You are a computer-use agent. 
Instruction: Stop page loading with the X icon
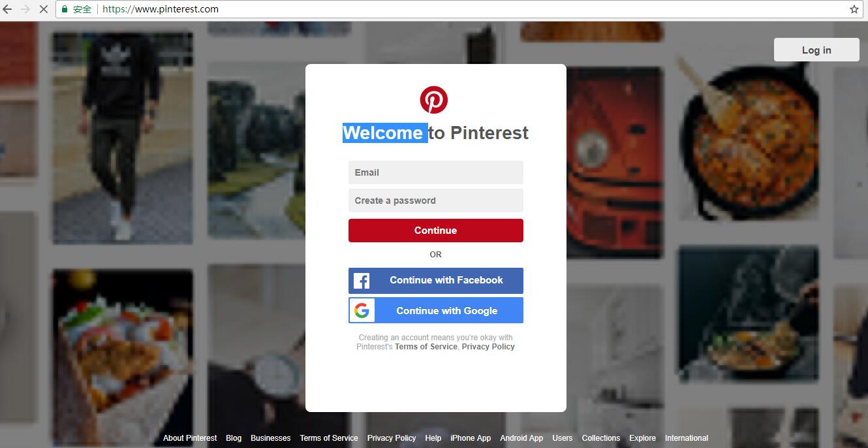tap(44, 9)
